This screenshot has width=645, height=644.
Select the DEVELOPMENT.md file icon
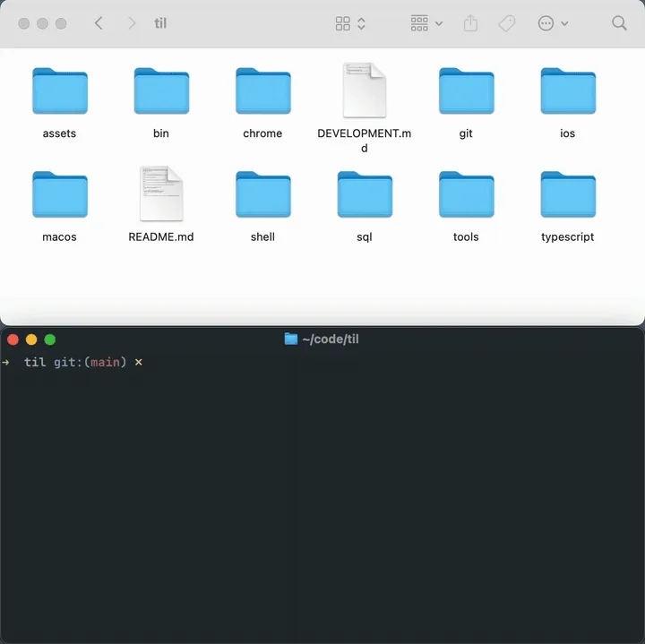pos(365,90)
